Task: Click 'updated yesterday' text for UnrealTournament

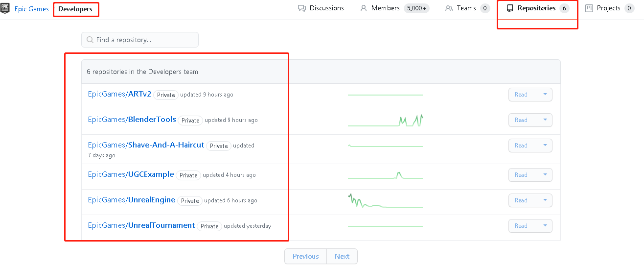Action: click(247, 226)
